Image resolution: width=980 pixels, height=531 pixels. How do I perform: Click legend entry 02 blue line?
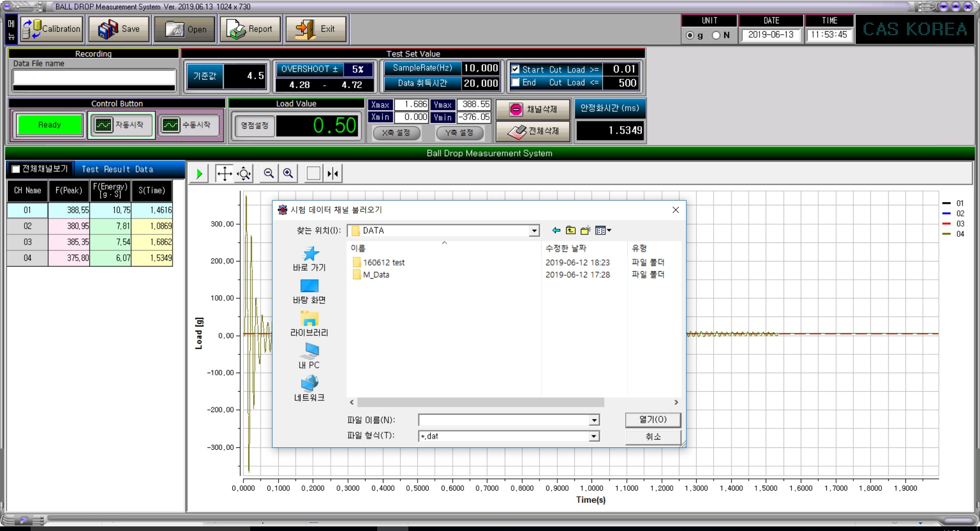point(953,214)
